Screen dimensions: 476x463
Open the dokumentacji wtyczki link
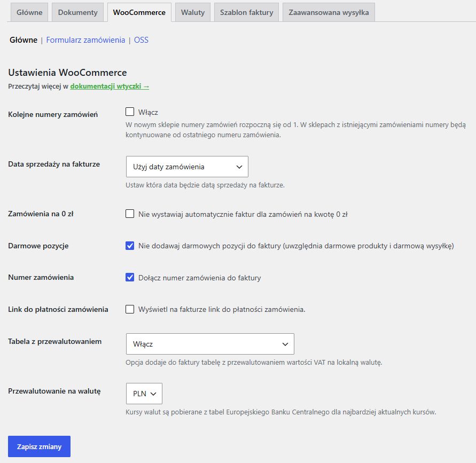pos(110,86)
